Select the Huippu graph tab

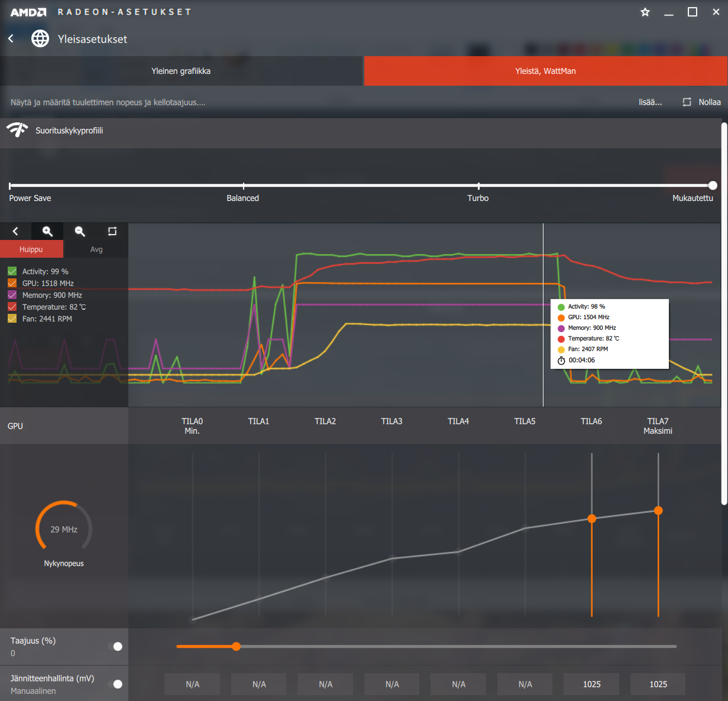point(31,249)
